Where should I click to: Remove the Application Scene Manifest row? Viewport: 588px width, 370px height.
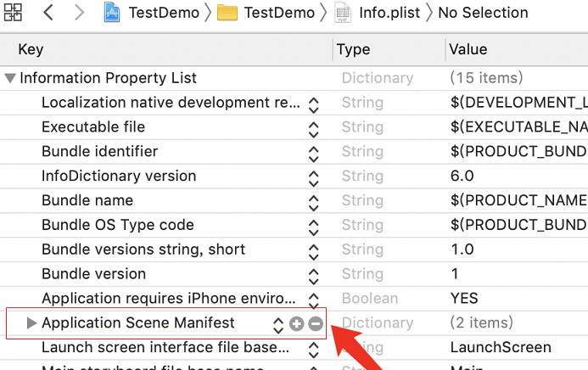[315, 323]
